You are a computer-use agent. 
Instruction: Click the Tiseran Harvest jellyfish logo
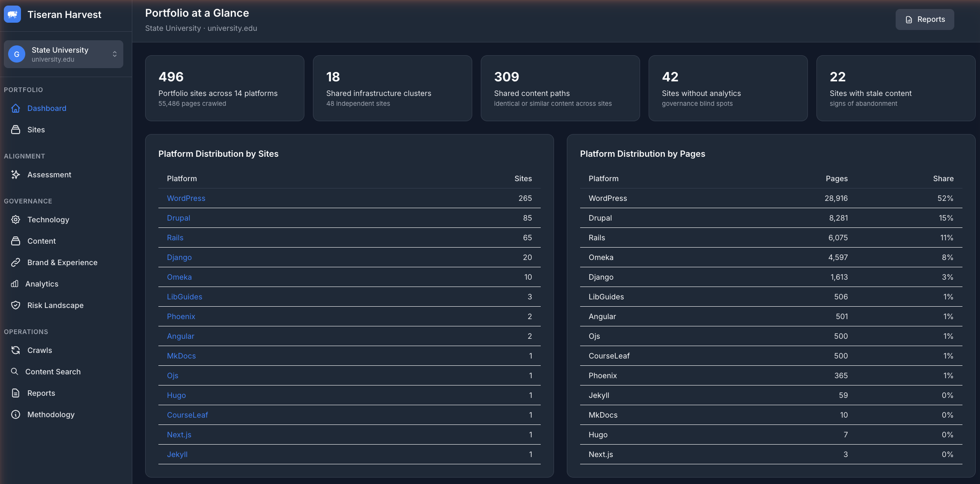pos(12,14)
